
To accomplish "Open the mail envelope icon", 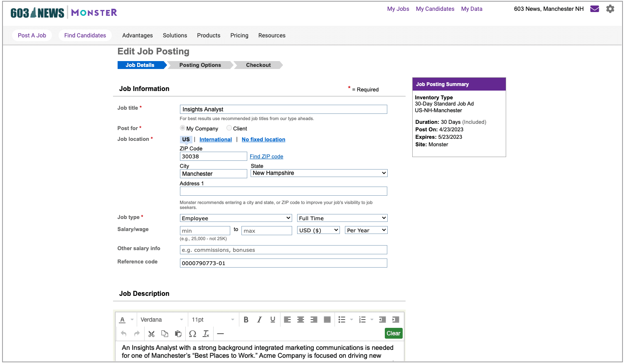I will pyautogui.click(x=595, y=9).
